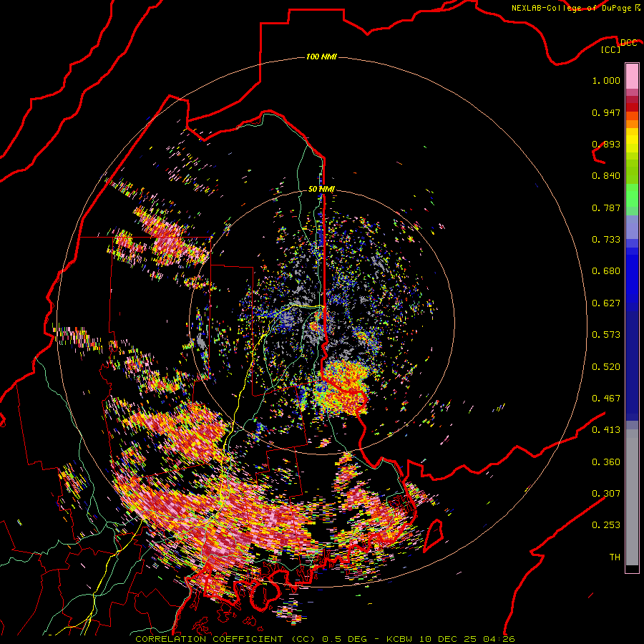Click the 0.307 scale value
644x644 pixels.
tap(606, 494)
